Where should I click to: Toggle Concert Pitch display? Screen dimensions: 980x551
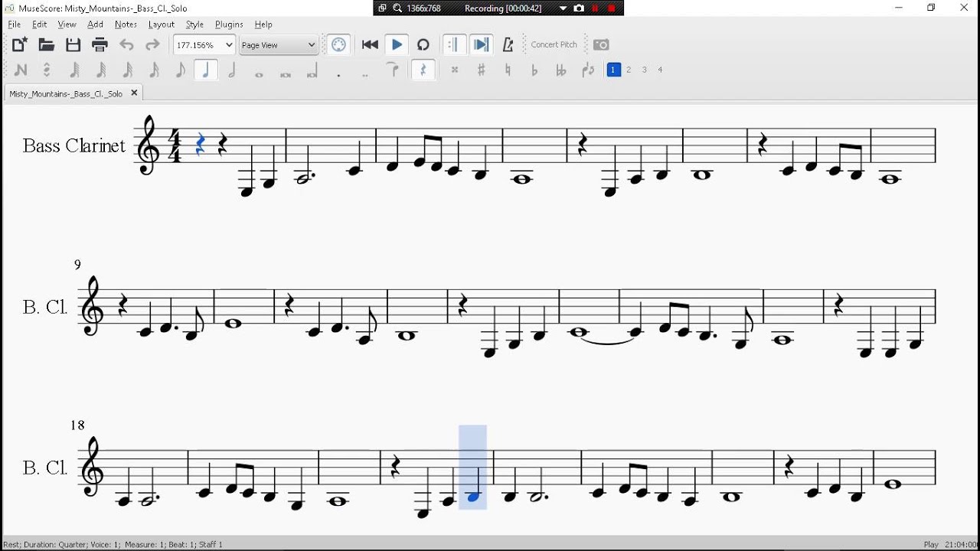pos(554,45)
